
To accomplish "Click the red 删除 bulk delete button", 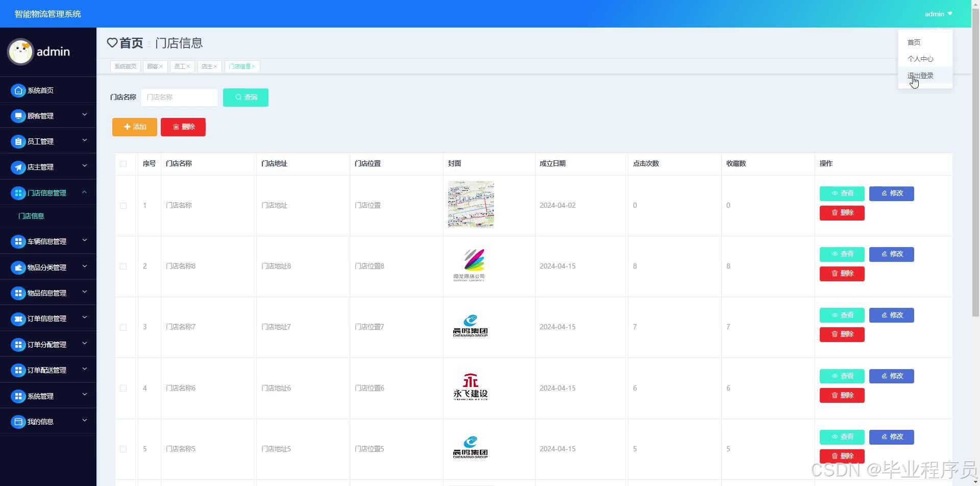I will click(183, 127).
